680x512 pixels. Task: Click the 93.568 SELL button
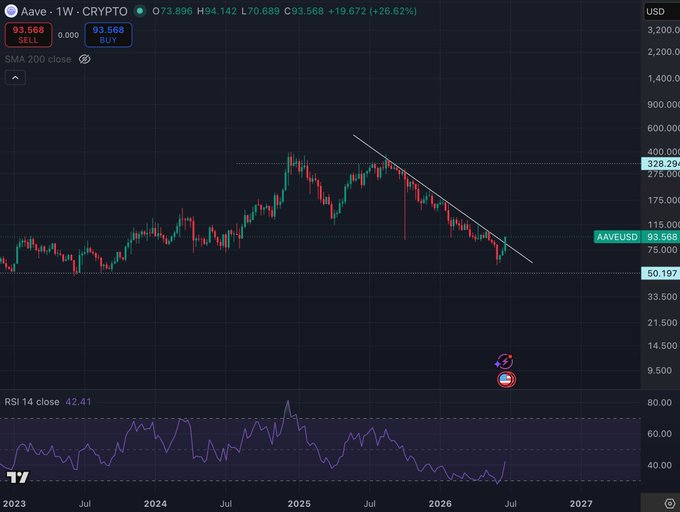tap(28, 35)
